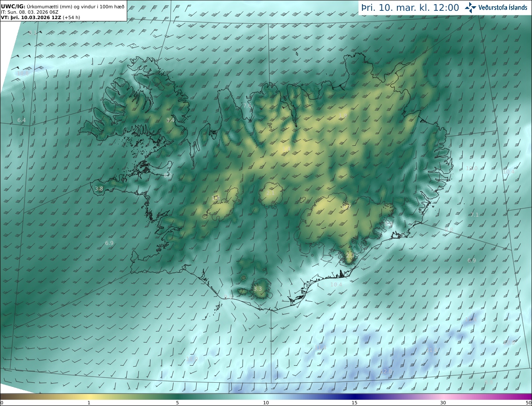Pick the dark navy color above the 15 tick

pos(355,396)
